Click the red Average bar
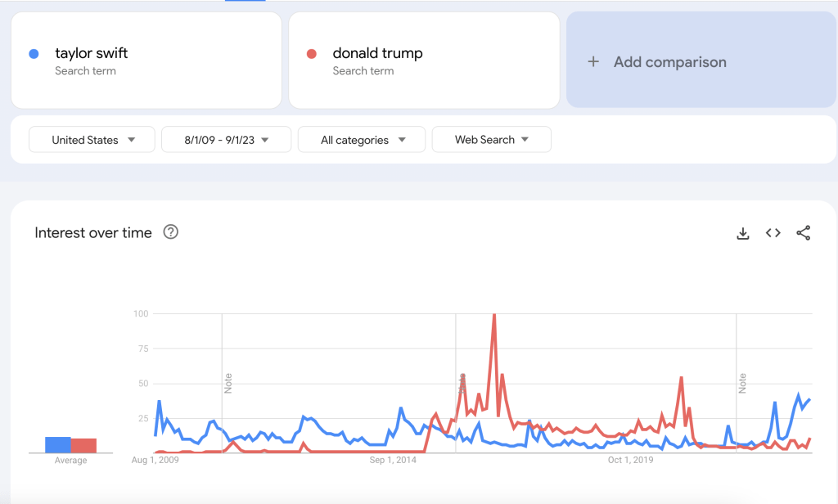 point(83,445)
